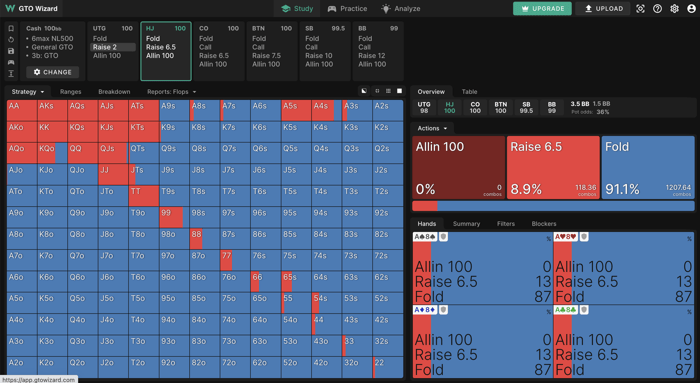Select the JTs cell in hand matrix
Image resolution: width=700 pixels, height=383 pixels.
[144, 175]
